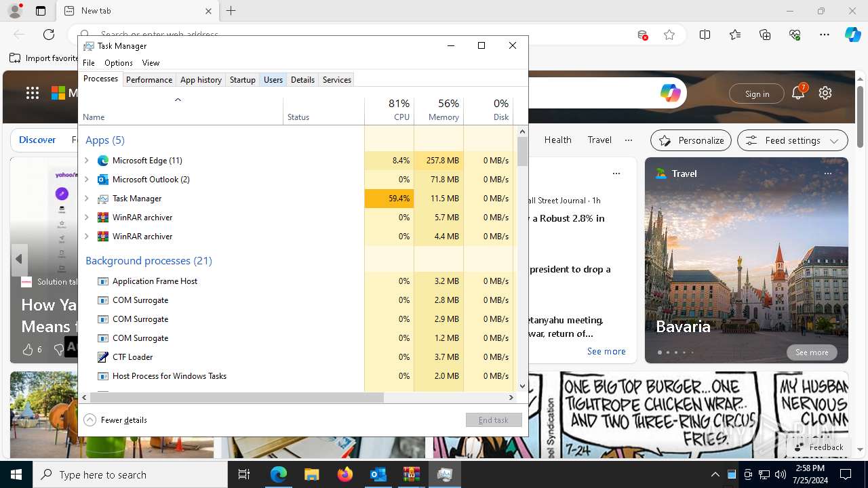This screenshot has height=488, width=868.
Task: Click the Task Manager process row icon
Action: tap(103, 199)
